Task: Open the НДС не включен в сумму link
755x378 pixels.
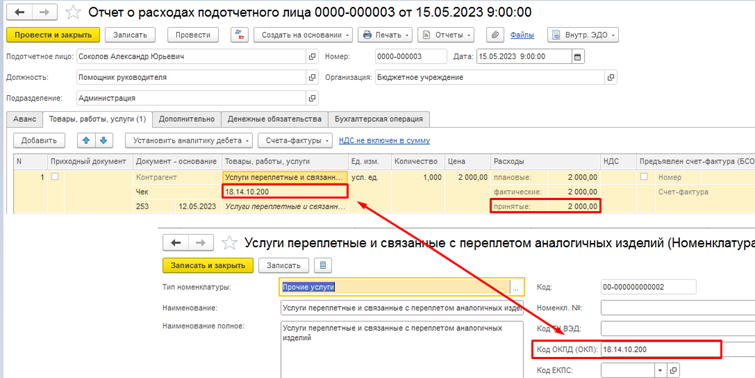Action: tap(384, 141)
